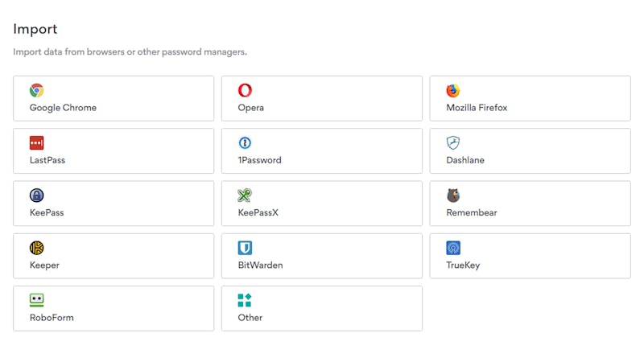Click the blue TrueKey icon
This screenshot has width=644, height=362.
[x=453, y=248]
